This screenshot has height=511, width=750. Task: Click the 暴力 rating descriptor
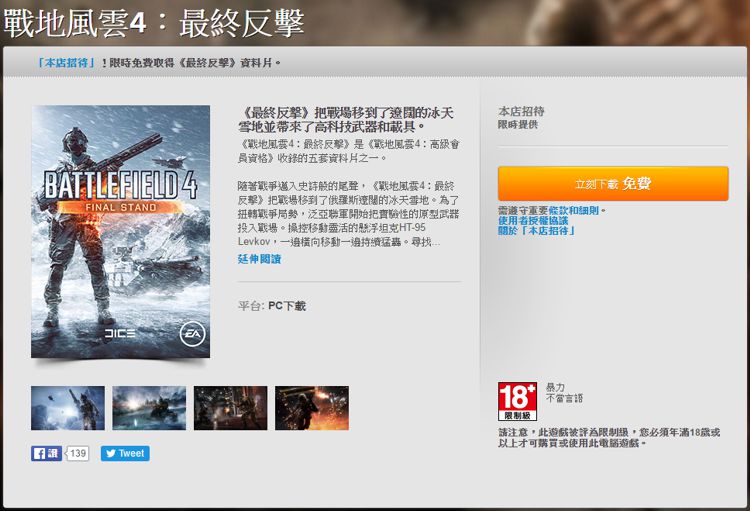pyautogui.click(x=555, y=387)
